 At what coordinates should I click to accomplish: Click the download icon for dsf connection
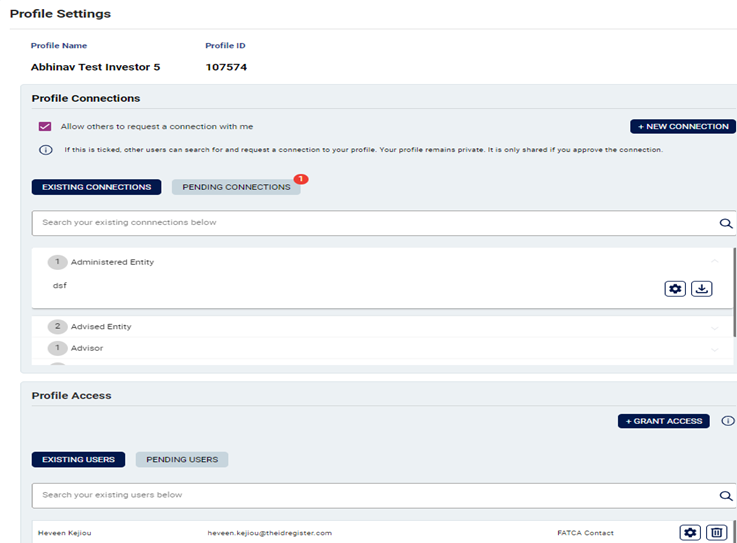point(701,288)
